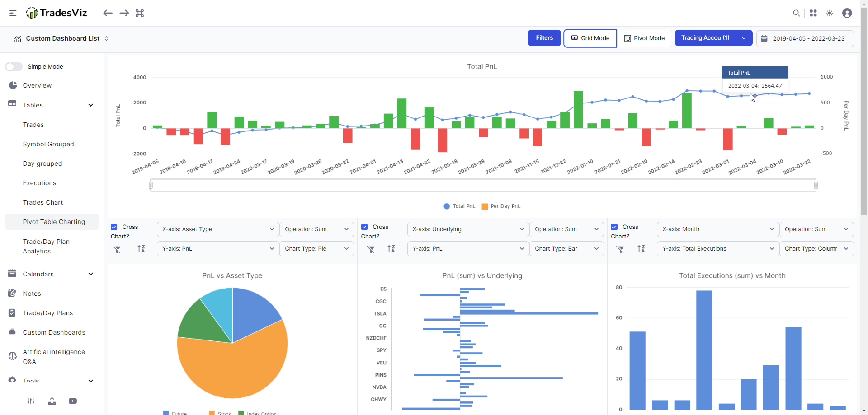Viewport: 868px width, 415px height.
Task: Toggle the Stock legend entry in the pie chart
Action: coord(220,413)
